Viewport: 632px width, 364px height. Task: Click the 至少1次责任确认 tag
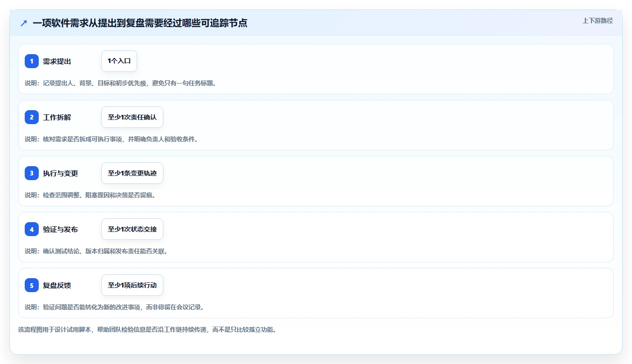point(132,117)
